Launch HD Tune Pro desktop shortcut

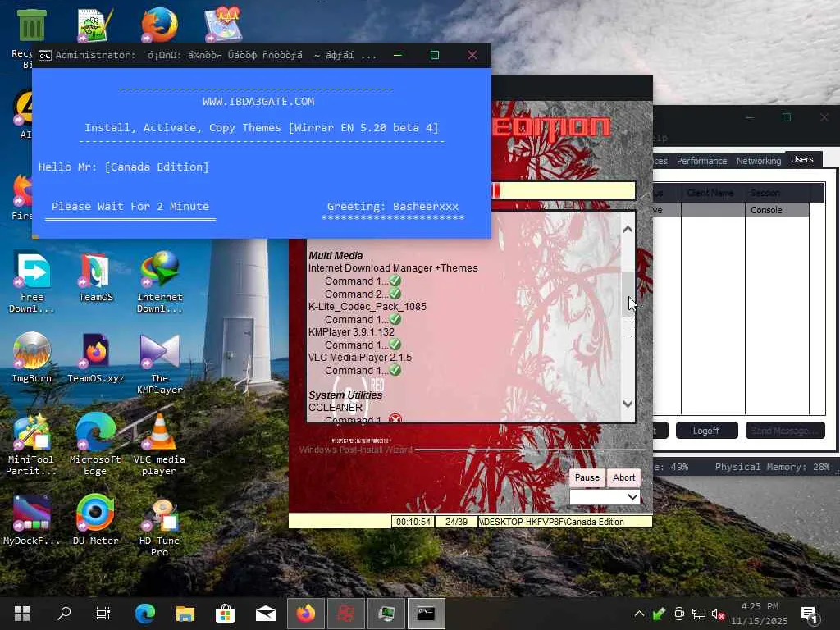(x=159, y=526)
